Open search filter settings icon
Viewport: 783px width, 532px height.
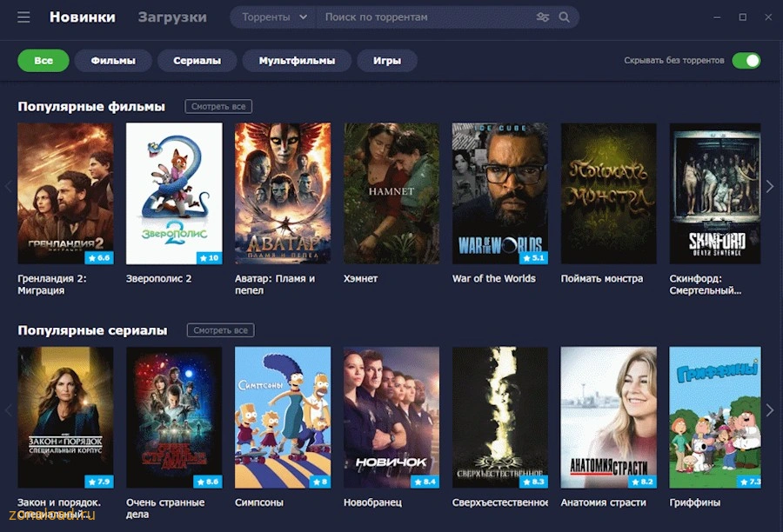[543, 17]
